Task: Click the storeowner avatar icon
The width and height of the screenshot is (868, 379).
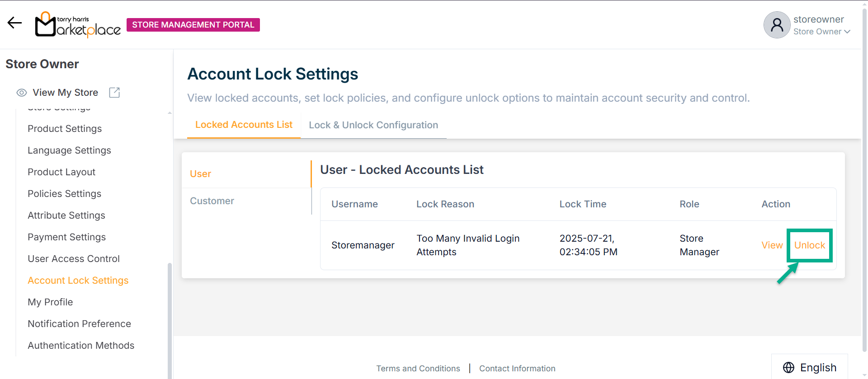Action: click(x=776, y=25)
